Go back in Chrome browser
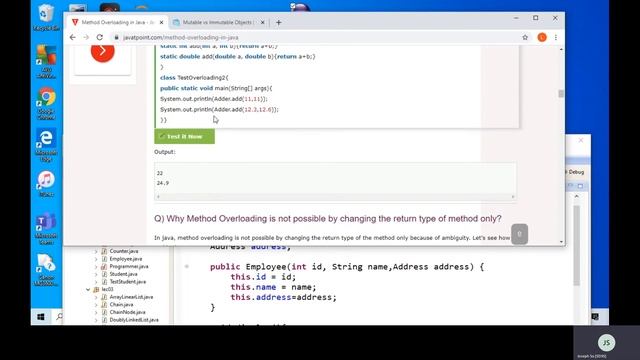640x360 pixels. pos(73,37)
